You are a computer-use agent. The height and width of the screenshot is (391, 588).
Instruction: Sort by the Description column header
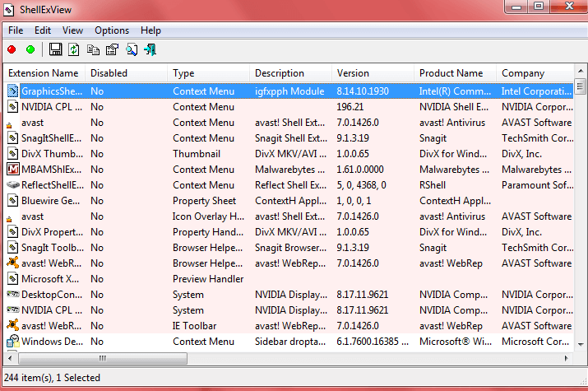[290, 73]
